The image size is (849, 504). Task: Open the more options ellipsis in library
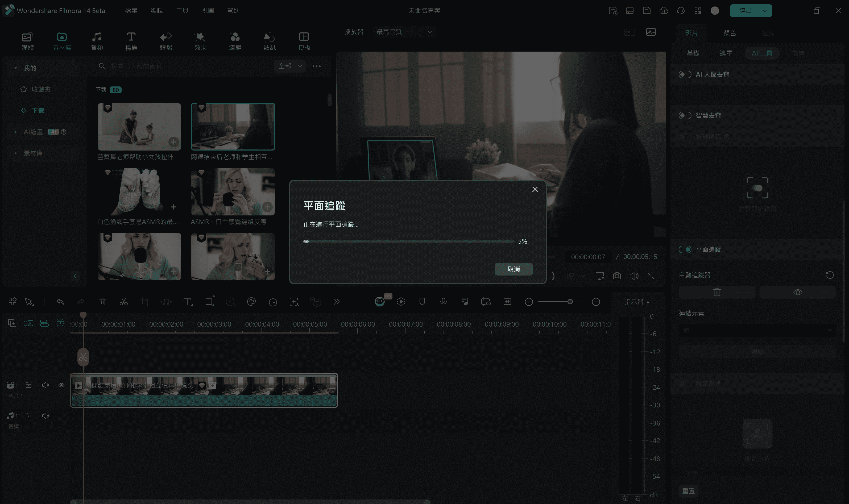pyautogui.click(x=316, y=66)
